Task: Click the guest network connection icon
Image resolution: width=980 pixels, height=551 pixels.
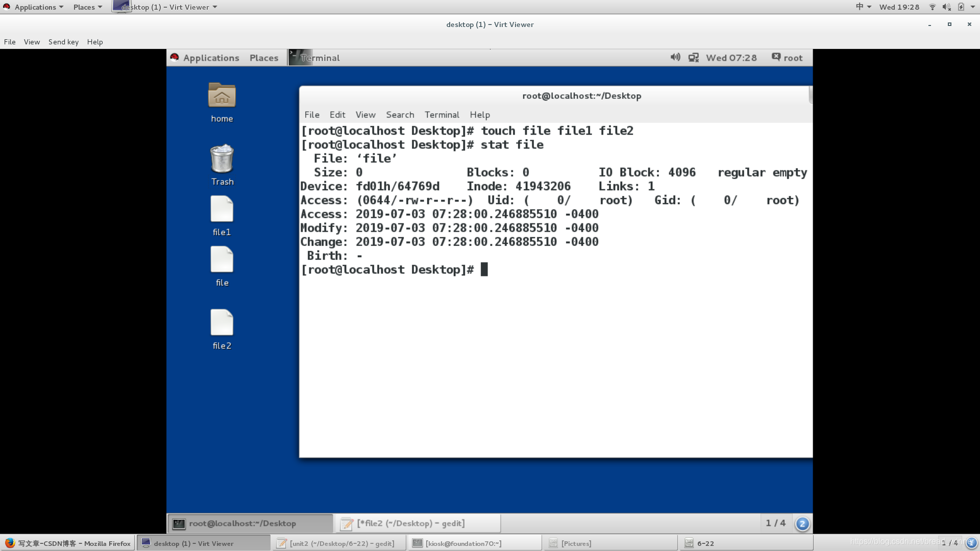Action: coord(693,58)
